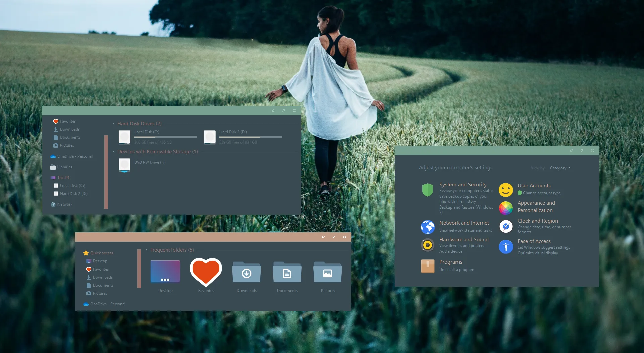Click the Uninstall a program link
The image size is (644, 353).
457,270
